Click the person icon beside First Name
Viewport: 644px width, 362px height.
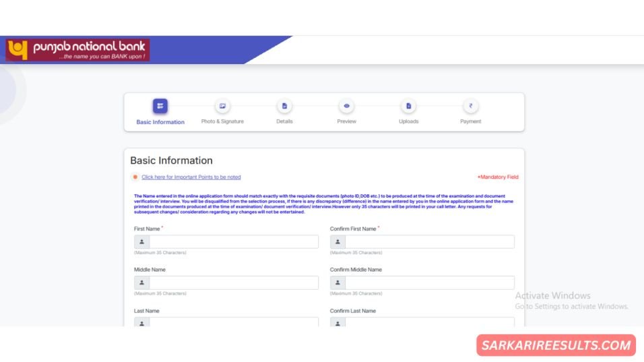click(x=141, y=242)
